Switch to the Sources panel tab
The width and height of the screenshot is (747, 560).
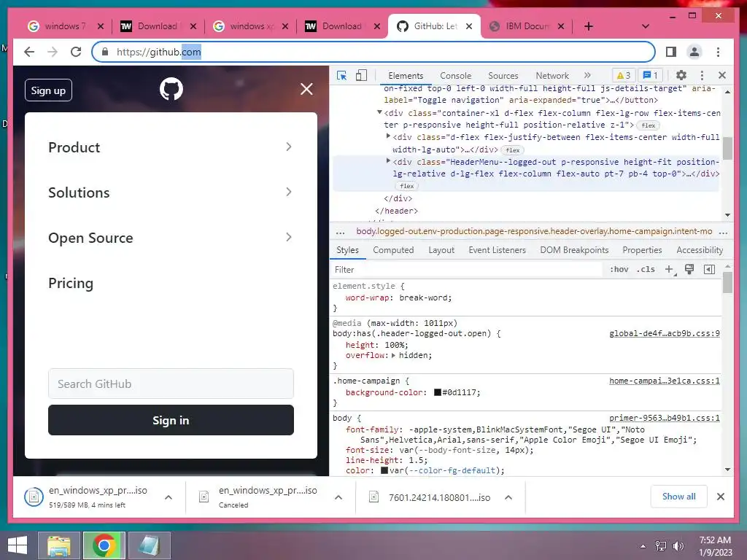click(x=503, y=75)
